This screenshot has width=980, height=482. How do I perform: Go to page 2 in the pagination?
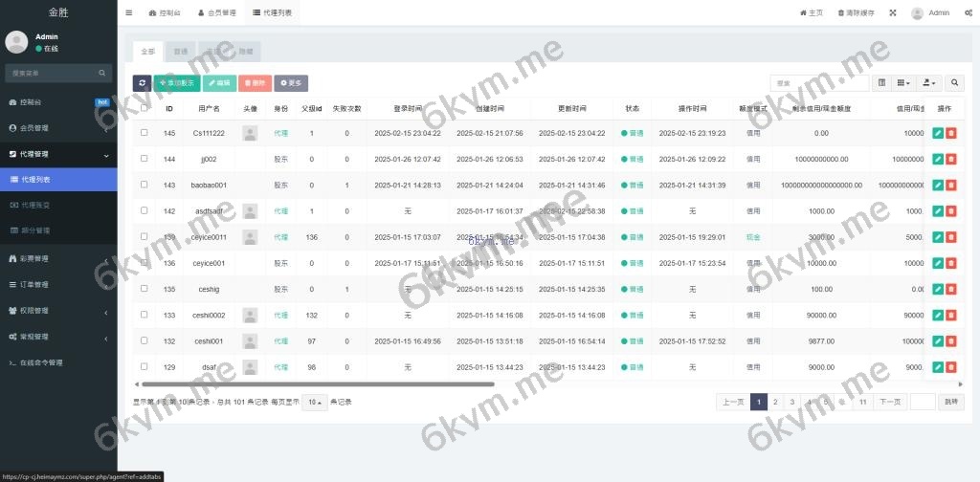(x=775, y=402)
